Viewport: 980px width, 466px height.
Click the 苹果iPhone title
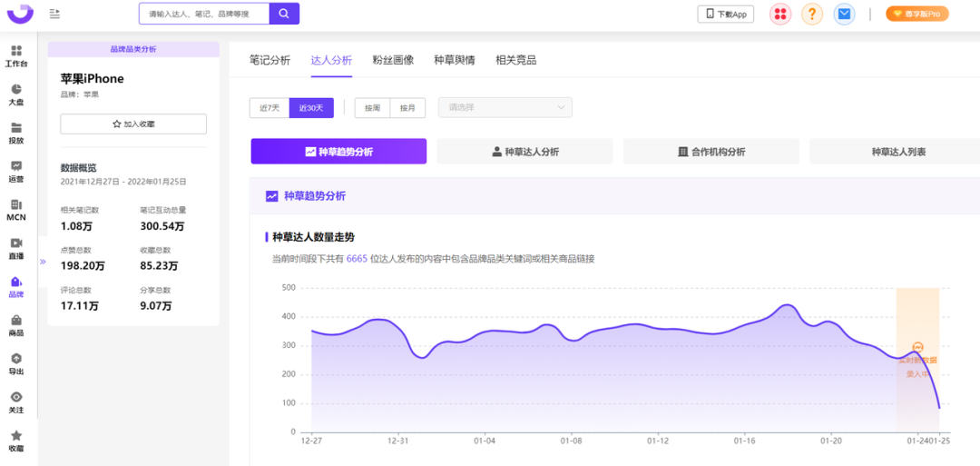pyautogui.click(x=93, y=79)
